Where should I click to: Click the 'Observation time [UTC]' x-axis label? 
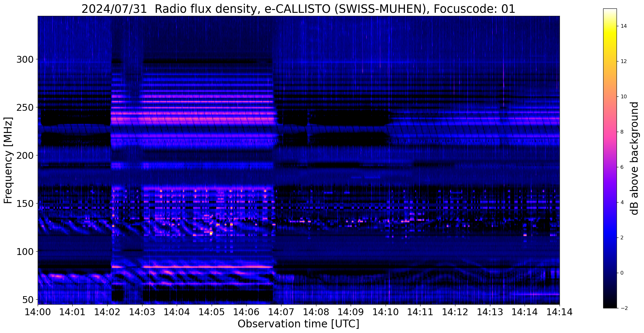click(298, 324)
